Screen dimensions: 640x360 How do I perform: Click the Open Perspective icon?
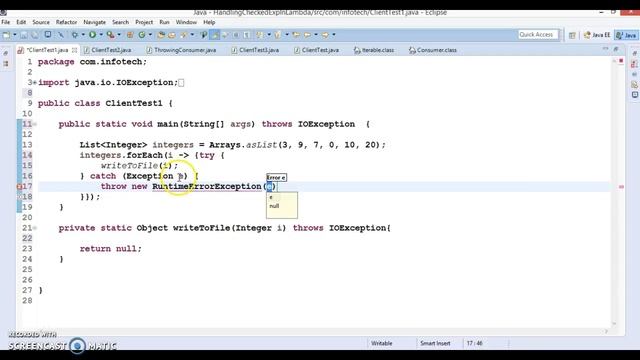coord(572,36)
